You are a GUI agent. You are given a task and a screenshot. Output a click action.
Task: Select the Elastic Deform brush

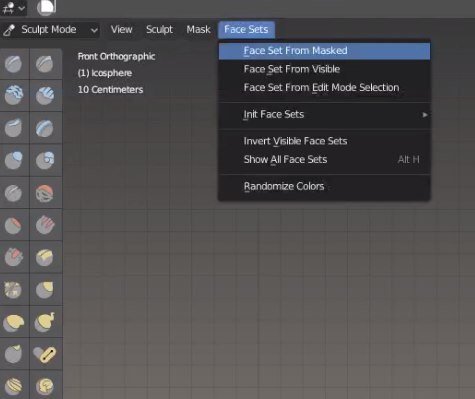[14, 322]
